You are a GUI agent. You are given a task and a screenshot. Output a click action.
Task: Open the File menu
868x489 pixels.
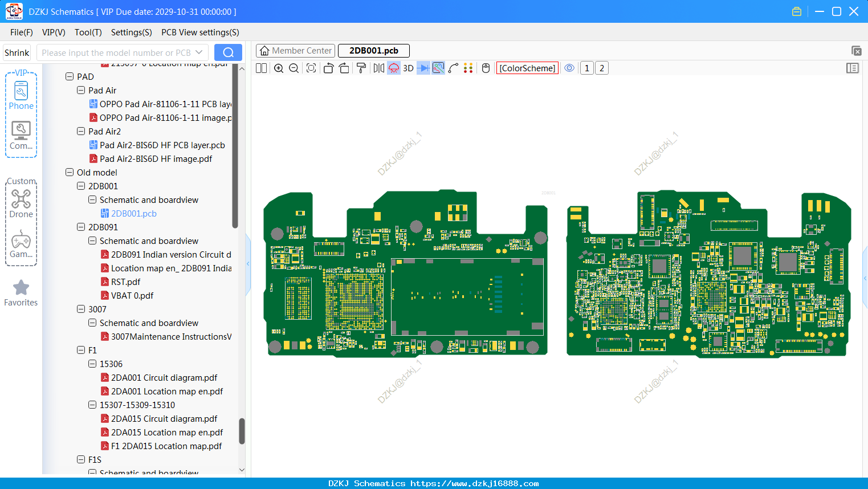21,32
